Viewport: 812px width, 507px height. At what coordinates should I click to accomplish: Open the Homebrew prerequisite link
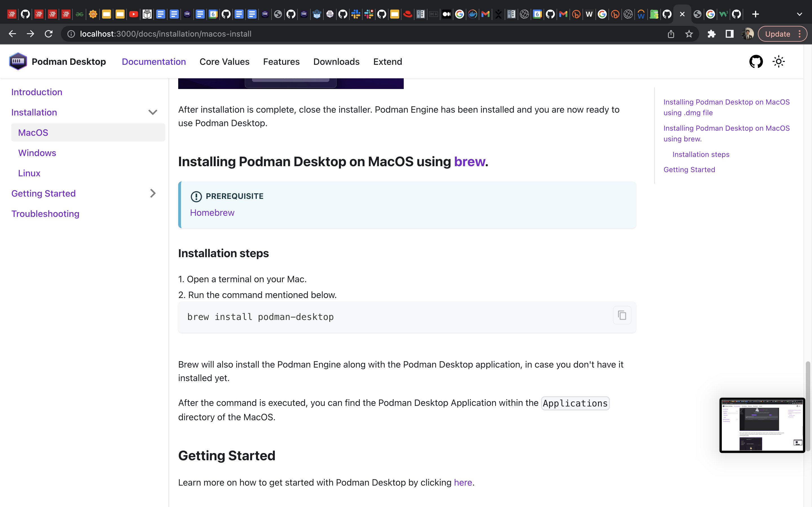212,213
